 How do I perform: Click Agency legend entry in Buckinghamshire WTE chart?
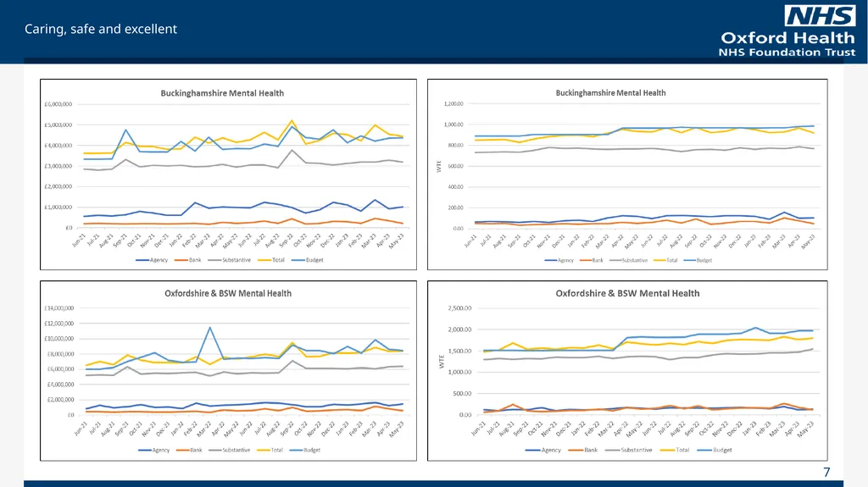point(559,260)
